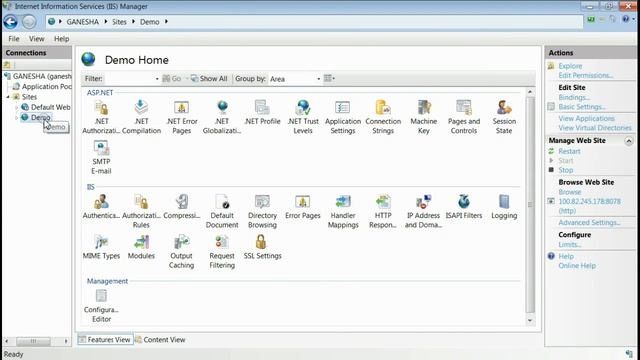Open Output Caching feature
This screenshot has width=640, height=360.
(x=182, y=251)
